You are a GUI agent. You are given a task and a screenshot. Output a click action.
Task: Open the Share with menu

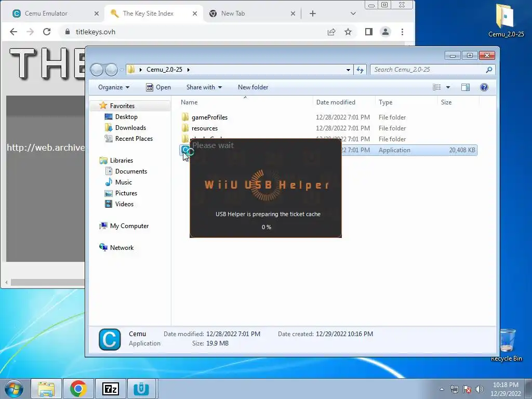click(x=204, y=87)
